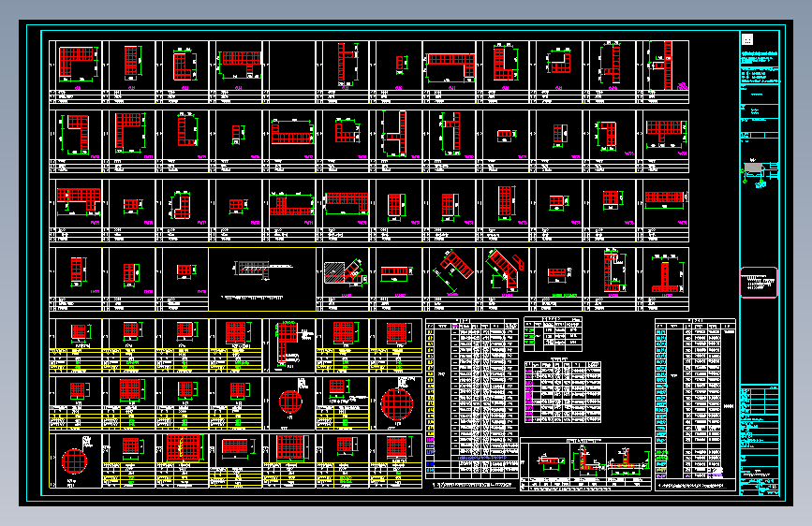Click the pink-underlined note below the yellow-label table

473,485
